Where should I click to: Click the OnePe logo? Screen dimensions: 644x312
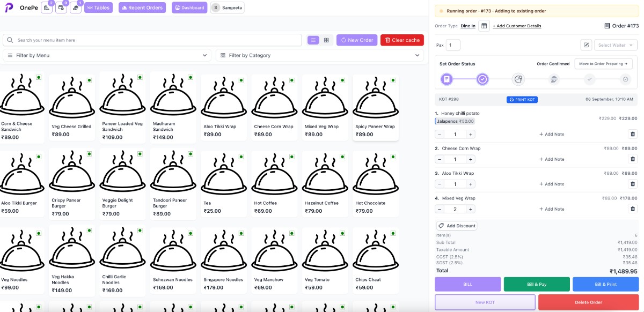(x=10, y=8)
